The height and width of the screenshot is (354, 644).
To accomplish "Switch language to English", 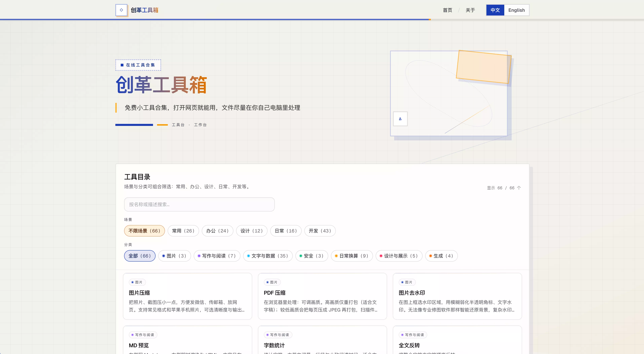I will click(x=517, y=10).
